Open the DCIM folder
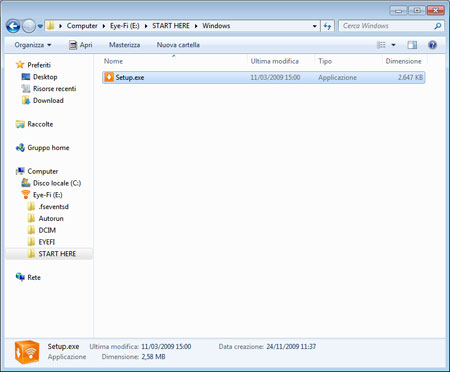The image size is (450, 372). click(x=47, y=230)
